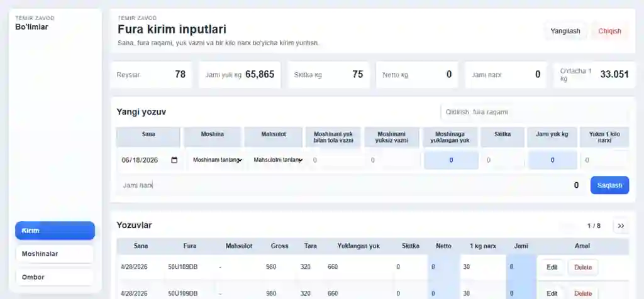Click the loaded weight input under Moshinani yuk bilan

coord(338,160)
